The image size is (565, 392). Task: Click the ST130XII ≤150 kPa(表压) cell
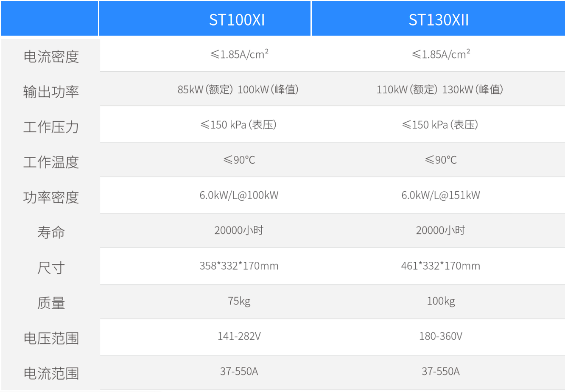tap(440, 125)
